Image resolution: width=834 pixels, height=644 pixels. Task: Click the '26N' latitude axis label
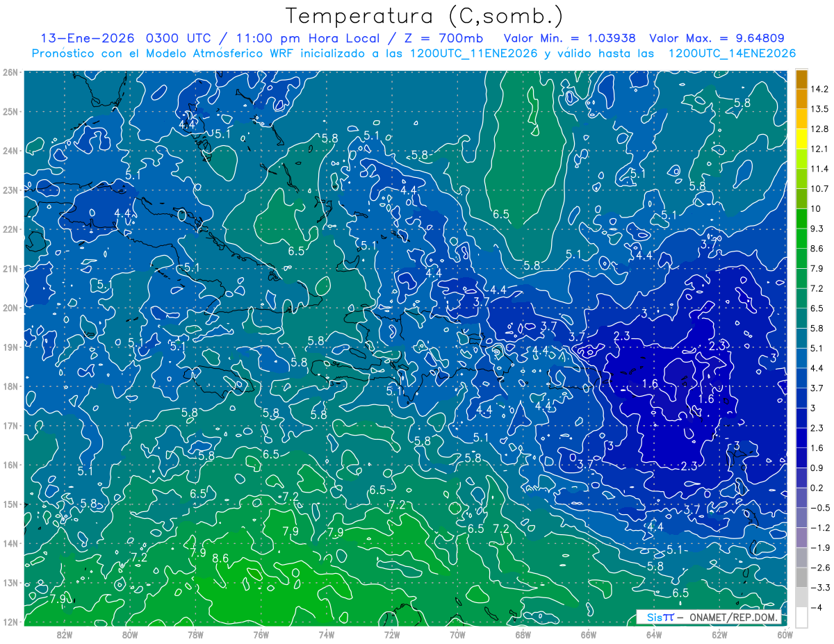10,72
